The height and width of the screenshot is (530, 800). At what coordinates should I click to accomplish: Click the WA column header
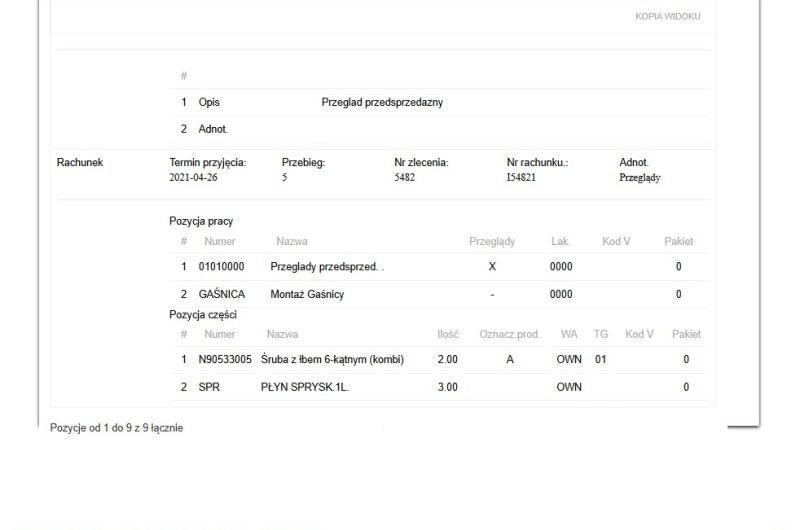click(569, 334)
